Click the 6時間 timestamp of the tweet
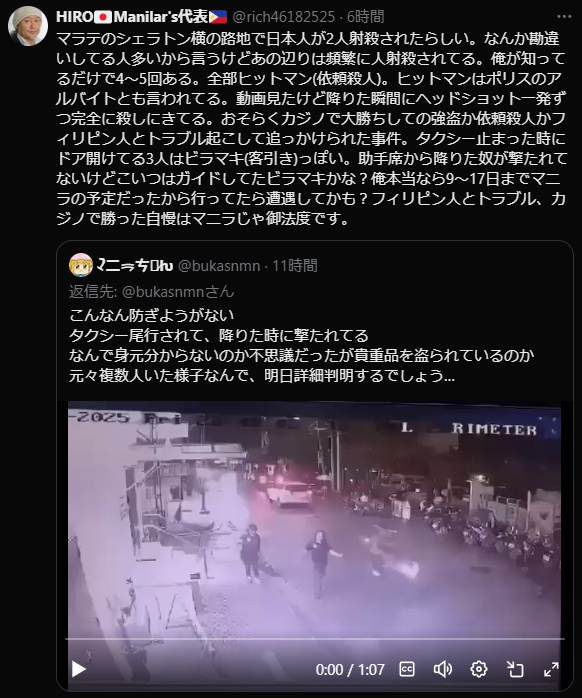 (x=365, y=17)
